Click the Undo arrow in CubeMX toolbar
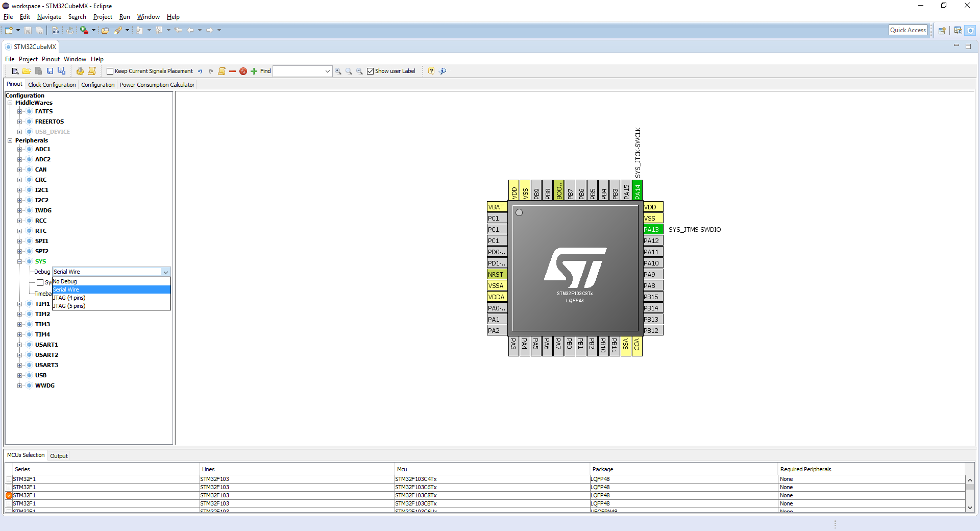 click(200, 71)
